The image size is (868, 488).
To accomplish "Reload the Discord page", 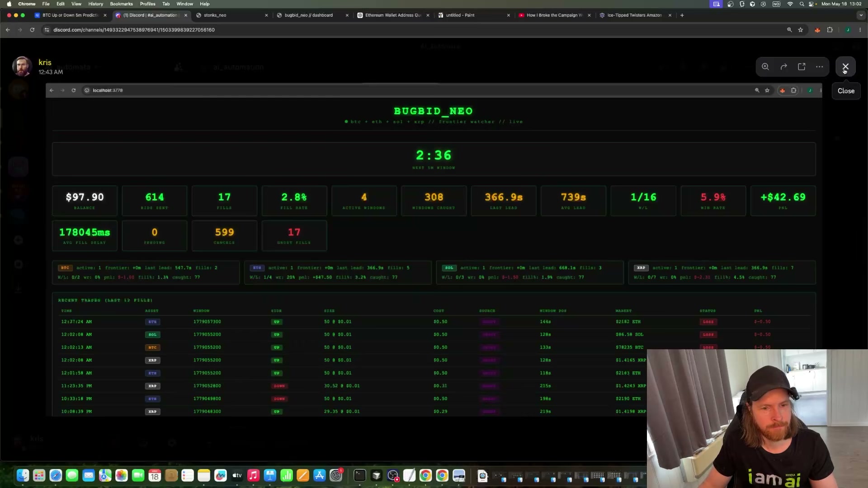I will [x=32, y=30].
